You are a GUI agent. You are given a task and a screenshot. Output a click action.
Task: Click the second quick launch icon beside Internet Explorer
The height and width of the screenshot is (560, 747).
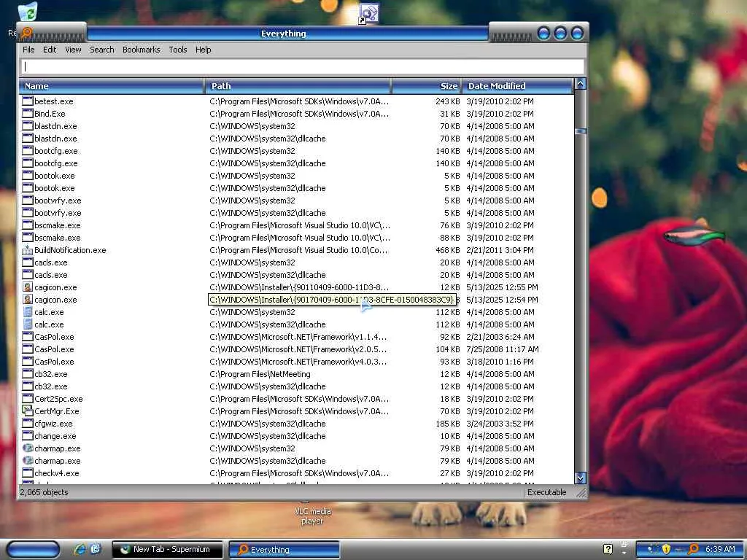pos(96,549)
